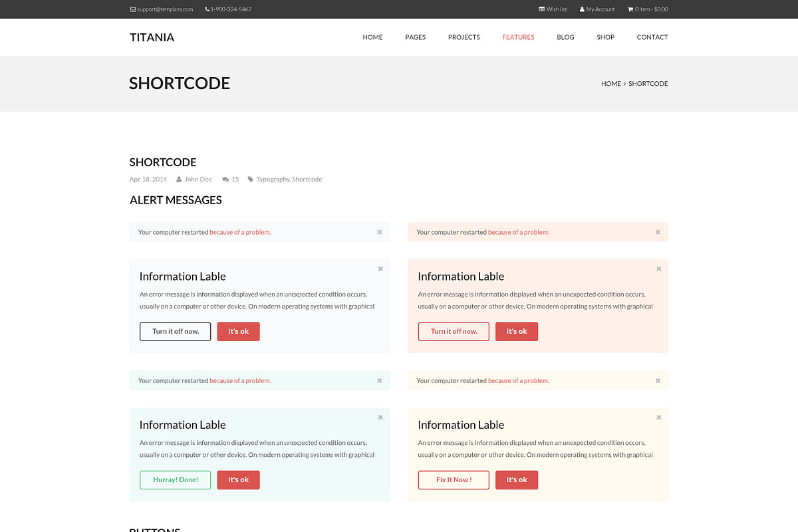Open the PROJECTS menu
The image size is (798, 532).
464,37
